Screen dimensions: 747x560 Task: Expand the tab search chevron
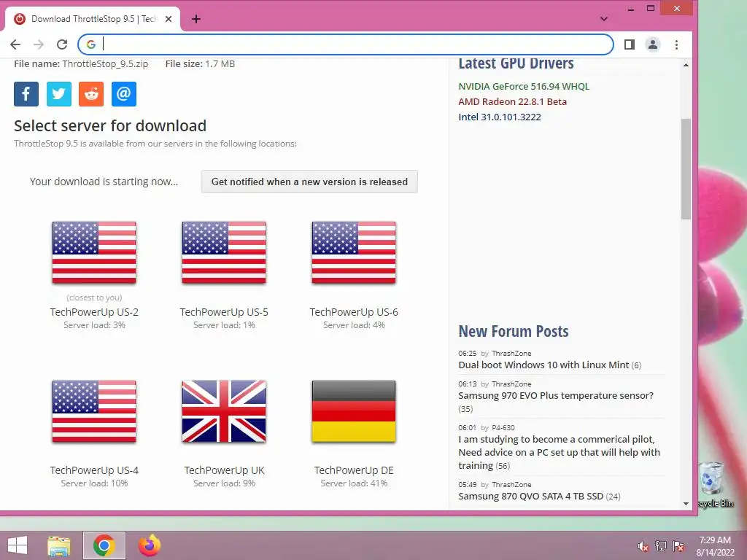(x=603, y=19)
